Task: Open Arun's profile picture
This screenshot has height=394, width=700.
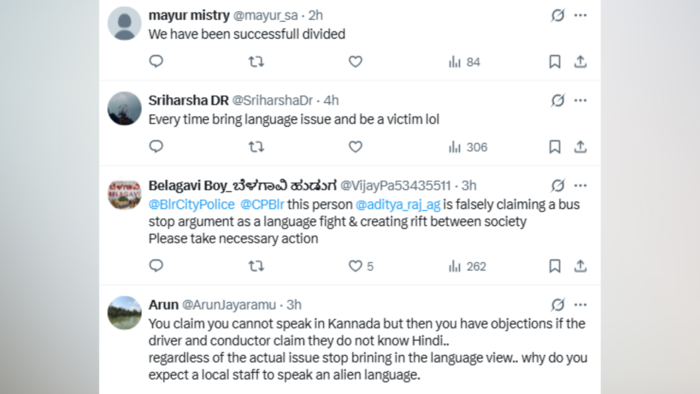Action: [x=125, y=313]
